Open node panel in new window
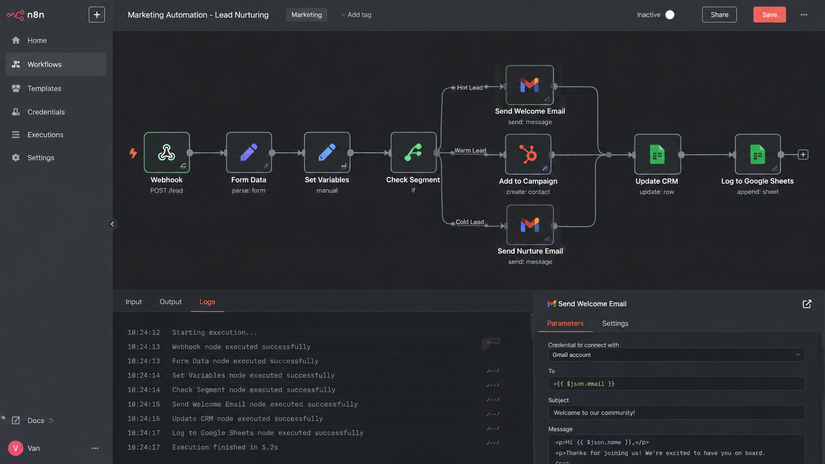Viewport: 825px width, 464px height. click(807, 304)
